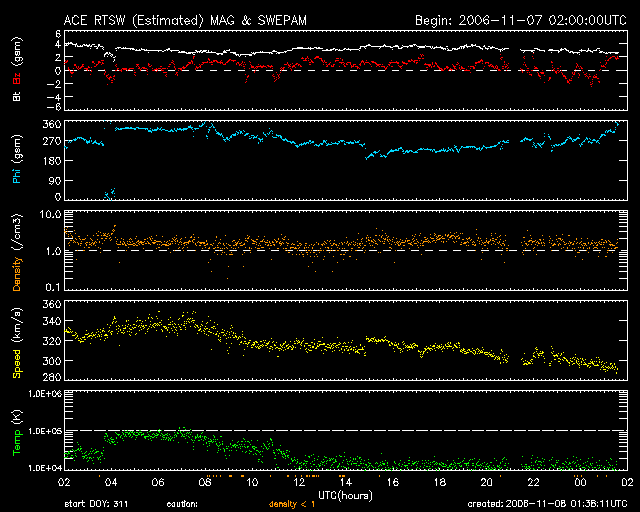Click the '1.0E+06' tick on the Temp axis
This screenshot has height=512, width=640.
coord(45,394)
